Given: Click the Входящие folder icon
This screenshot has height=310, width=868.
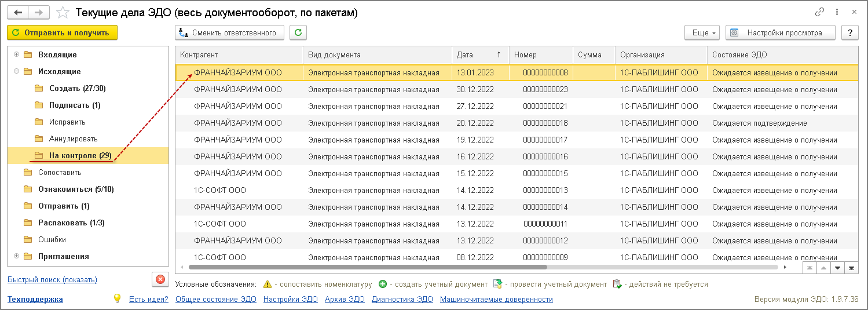Looking at the screenshot, I should tap(27, 54).
